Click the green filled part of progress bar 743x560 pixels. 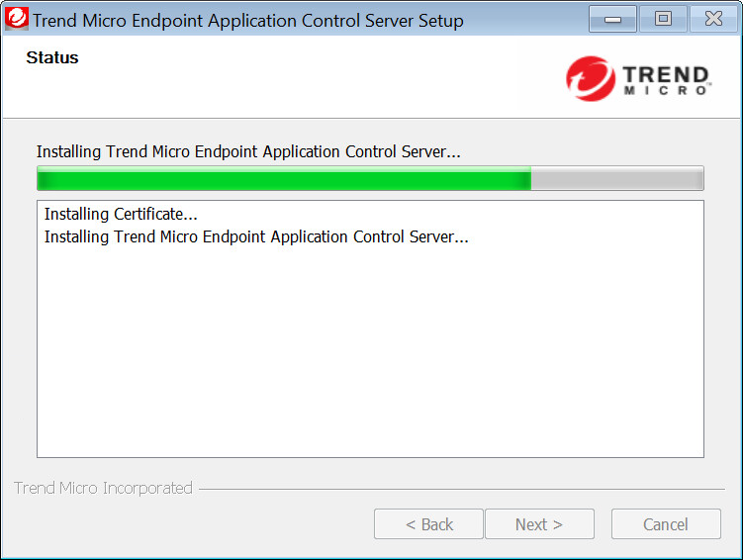283,179
